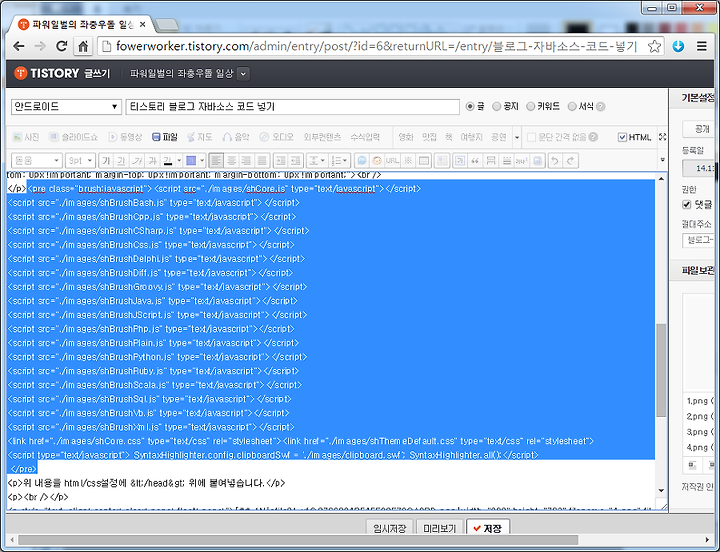Screen dimensions: 720x552
Task: Enable the 문단 간격 없음 checkbox
Action: [531, 137]
